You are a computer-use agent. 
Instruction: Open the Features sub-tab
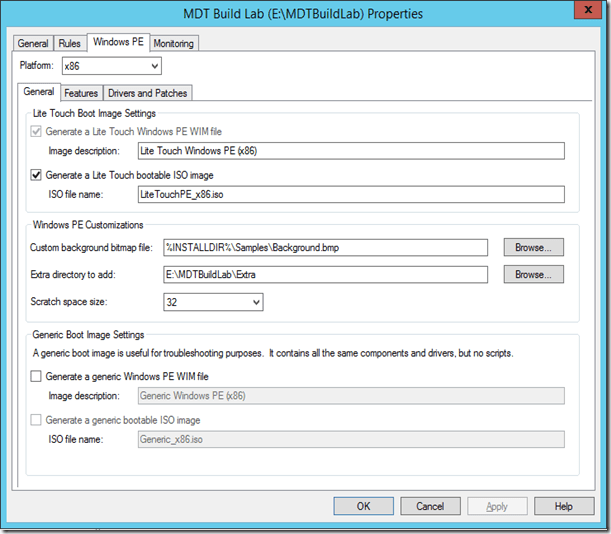(81, 93)
